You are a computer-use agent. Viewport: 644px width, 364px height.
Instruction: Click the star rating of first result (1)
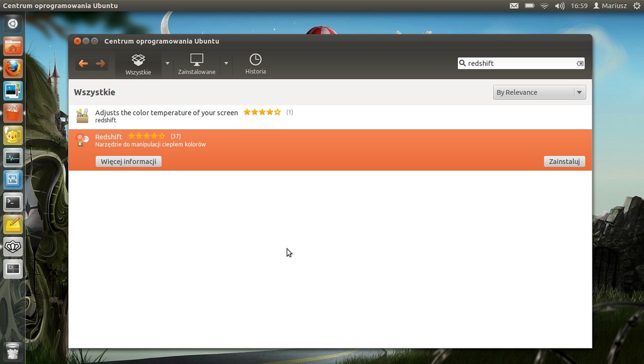(262, 112)
